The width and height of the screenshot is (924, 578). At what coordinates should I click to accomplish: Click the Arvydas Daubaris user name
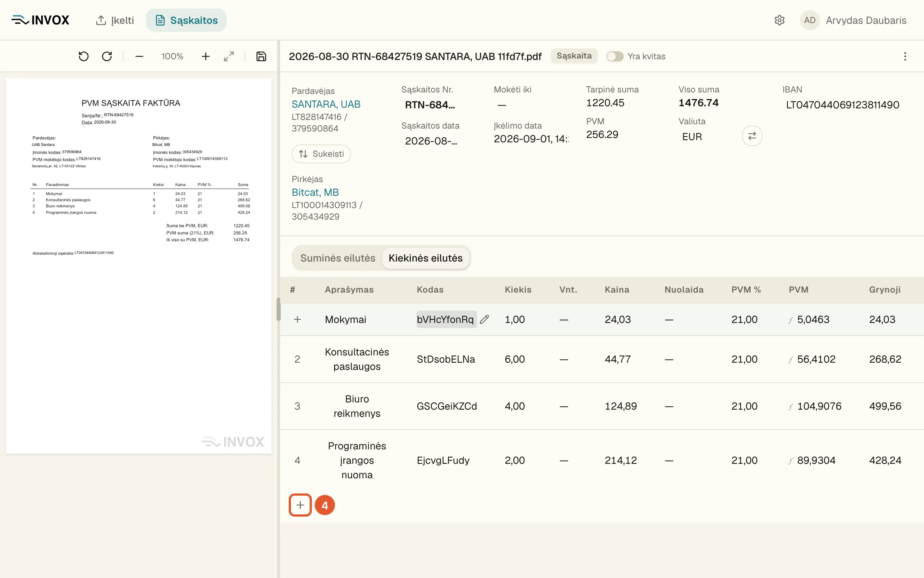[x=866, y=20]
